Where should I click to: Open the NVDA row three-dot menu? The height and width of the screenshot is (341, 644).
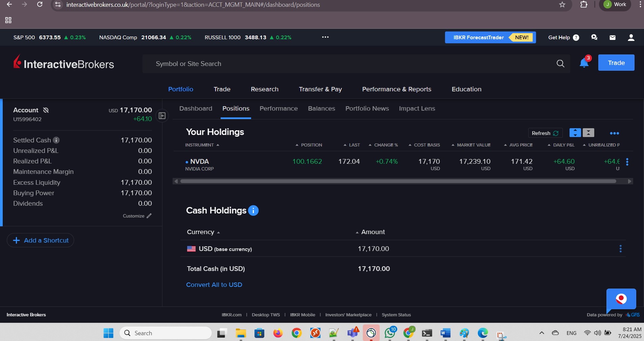point(627,162)
